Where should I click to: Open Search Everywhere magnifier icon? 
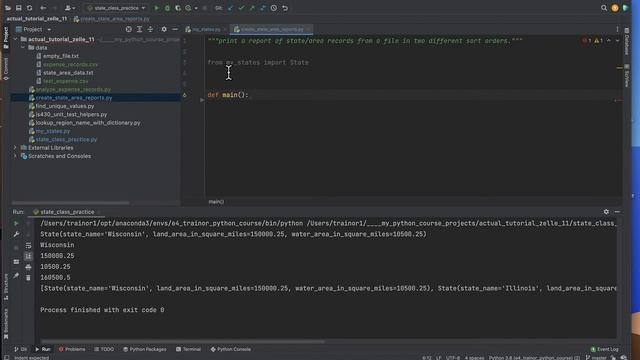(x=604, y=8)
